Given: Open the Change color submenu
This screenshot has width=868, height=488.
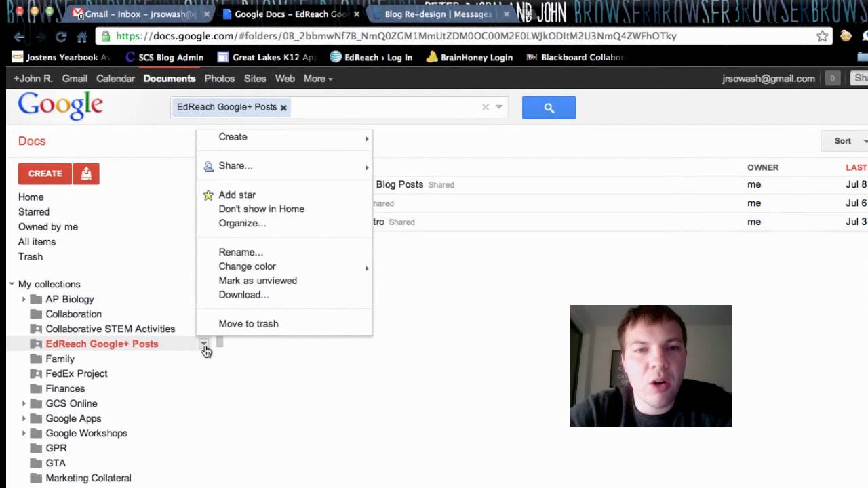Looking at the screenshot, I should (284, 266).
